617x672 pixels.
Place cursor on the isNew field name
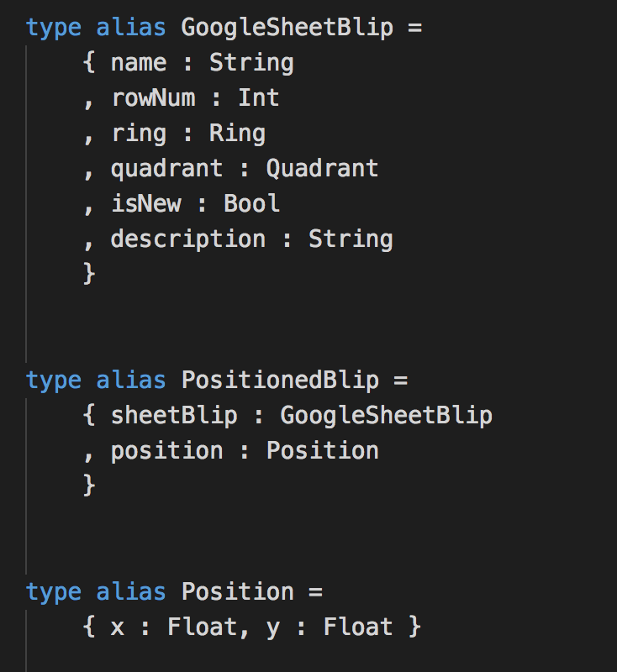(x=145, y=204)
